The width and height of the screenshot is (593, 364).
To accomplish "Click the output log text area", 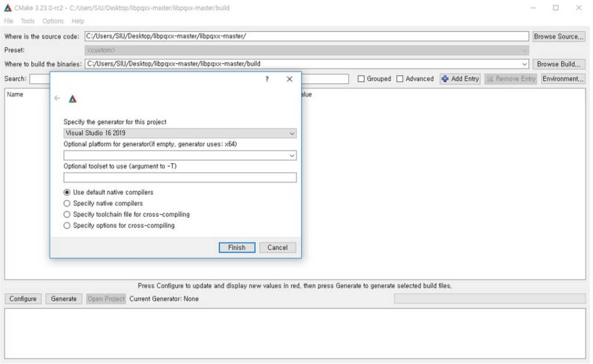I will point(295,333).
